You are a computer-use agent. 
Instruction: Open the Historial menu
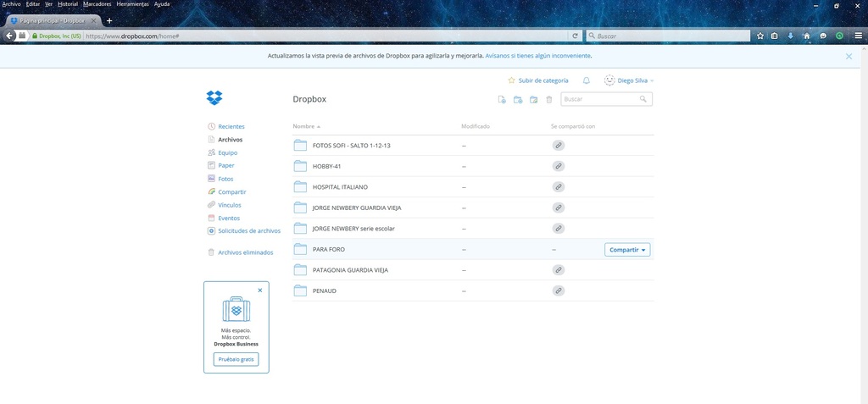pos(68,4)
